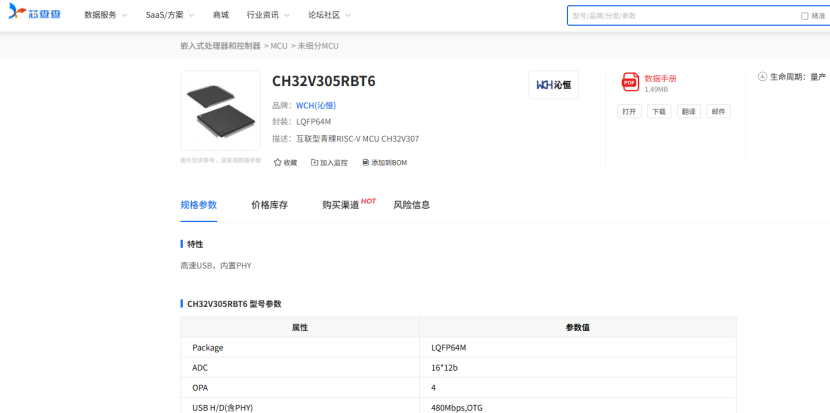Click the 属性 table column header
Screen dimensions: 830x413
[300, 327]
